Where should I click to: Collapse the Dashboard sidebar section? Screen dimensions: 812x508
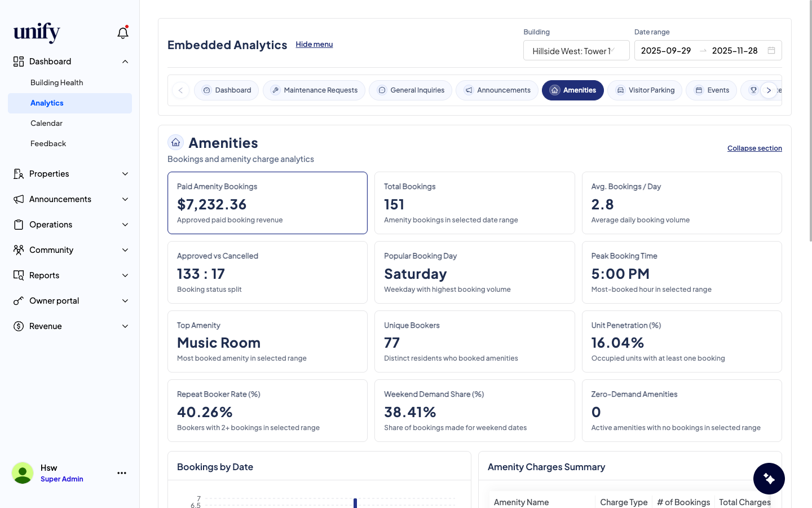(125, 62)
